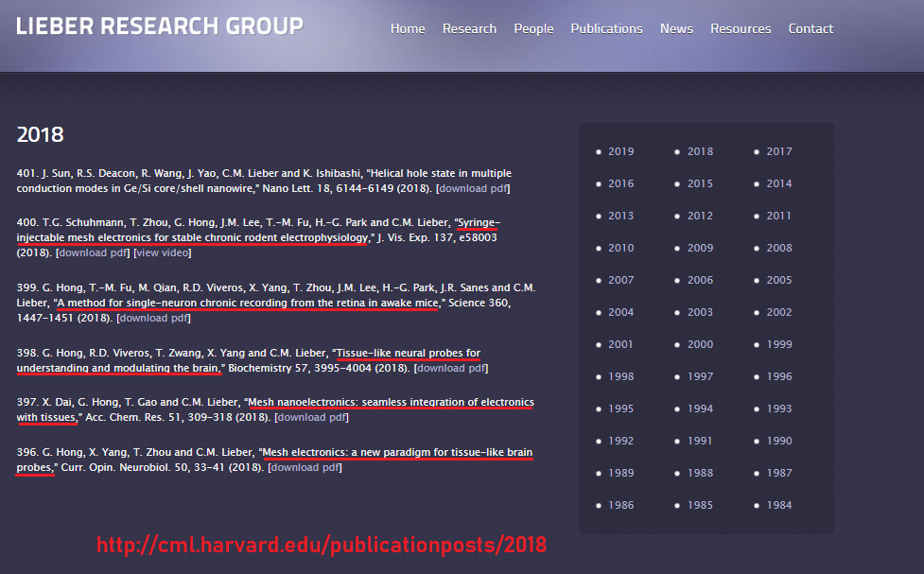Select Publications in the navigation bar

pyautogui.click(x=606, y=28)
